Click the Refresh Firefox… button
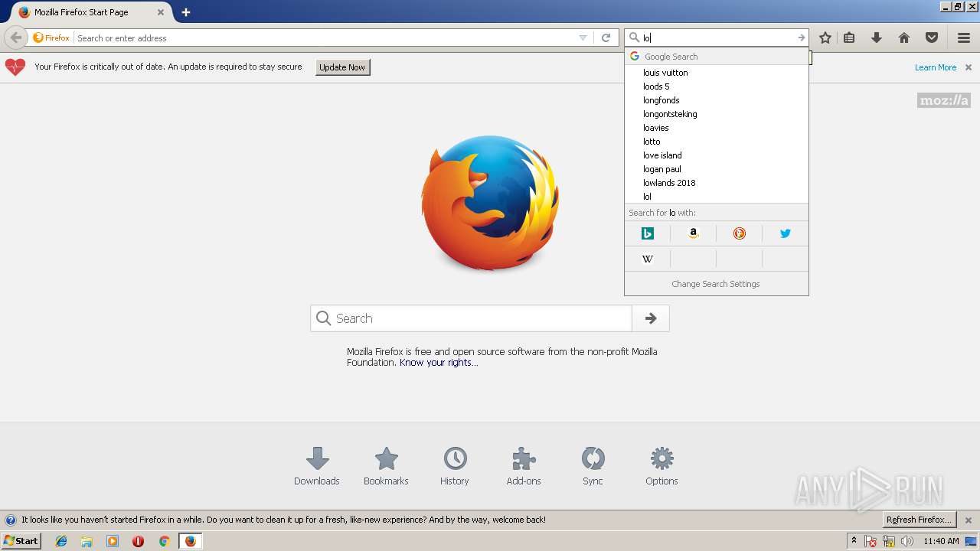This screenshot has width=980, height=551. tap(919, 520)
